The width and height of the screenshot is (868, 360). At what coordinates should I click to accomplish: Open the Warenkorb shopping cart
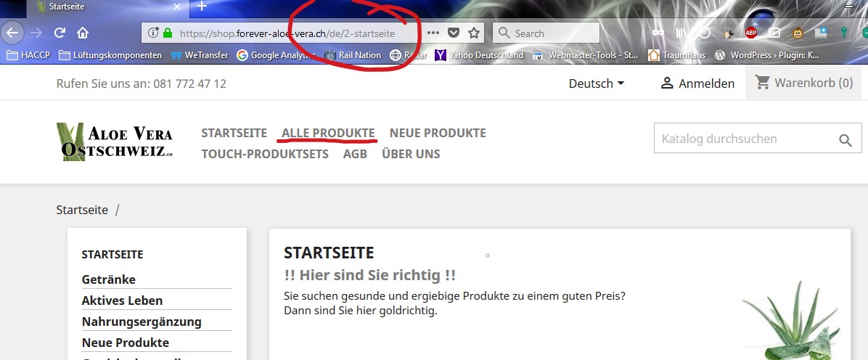(804, 83)
